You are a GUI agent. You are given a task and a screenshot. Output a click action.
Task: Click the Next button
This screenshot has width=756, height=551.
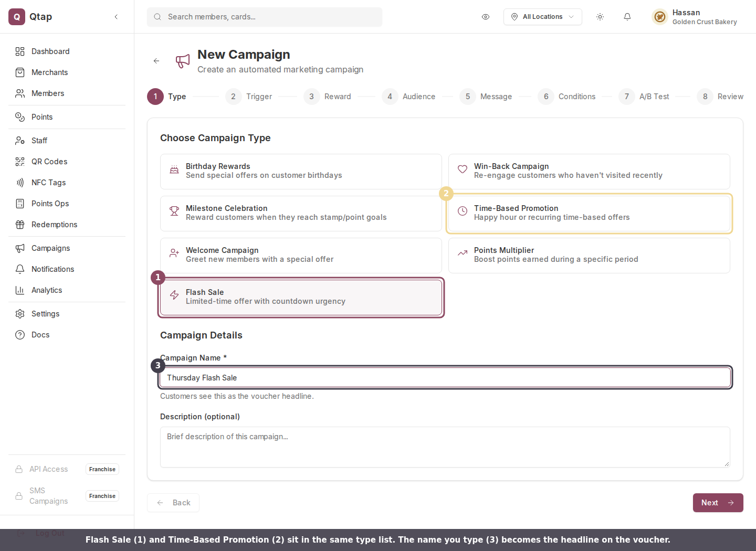click(718, 503)
